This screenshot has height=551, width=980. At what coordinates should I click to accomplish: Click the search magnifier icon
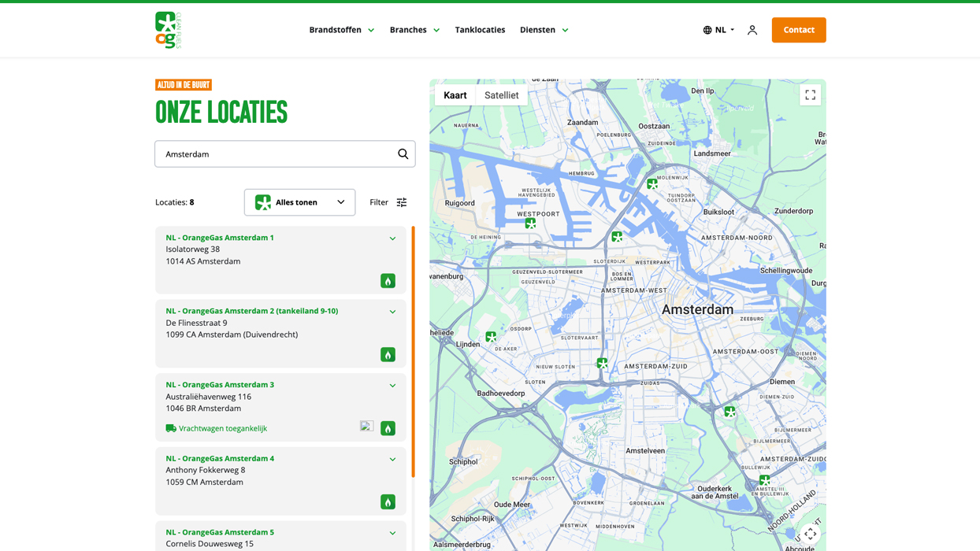403,154
